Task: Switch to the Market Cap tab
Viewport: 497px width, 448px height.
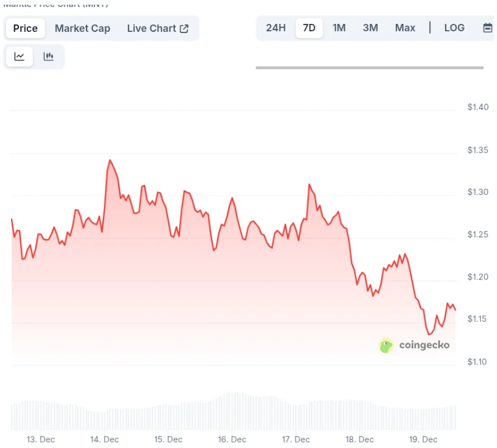Action: point(82,28)
